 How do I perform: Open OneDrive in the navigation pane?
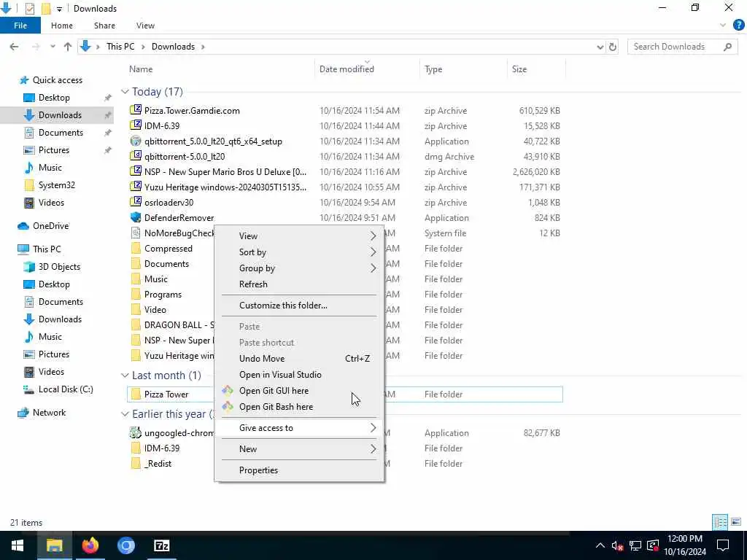[50, 226]
